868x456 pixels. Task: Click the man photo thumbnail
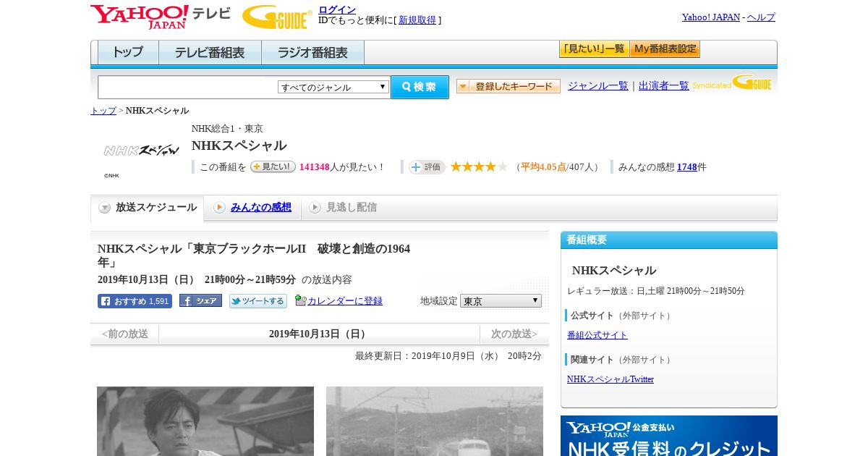pyautogui.click(x=205, y=421)
